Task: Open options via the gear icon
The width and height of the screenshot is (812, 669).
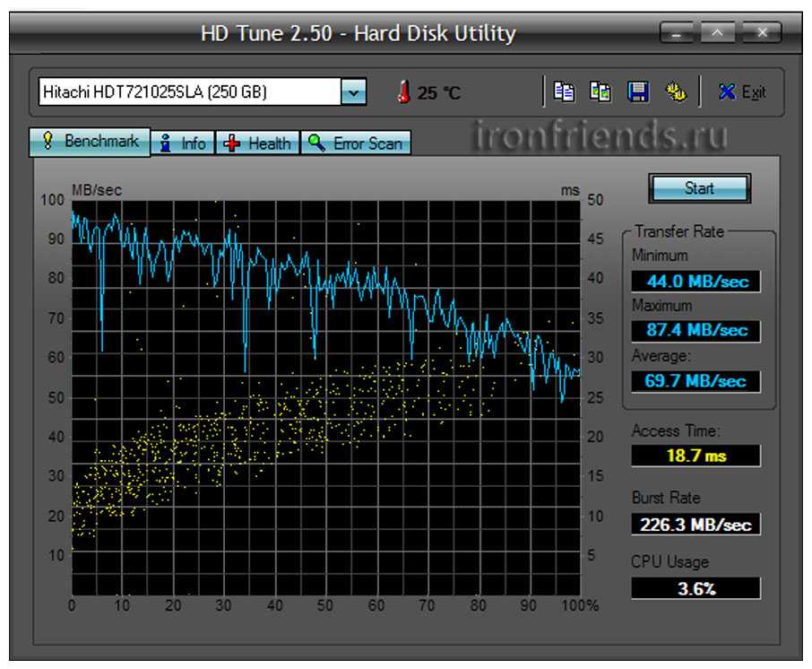Action: (675, 91)
